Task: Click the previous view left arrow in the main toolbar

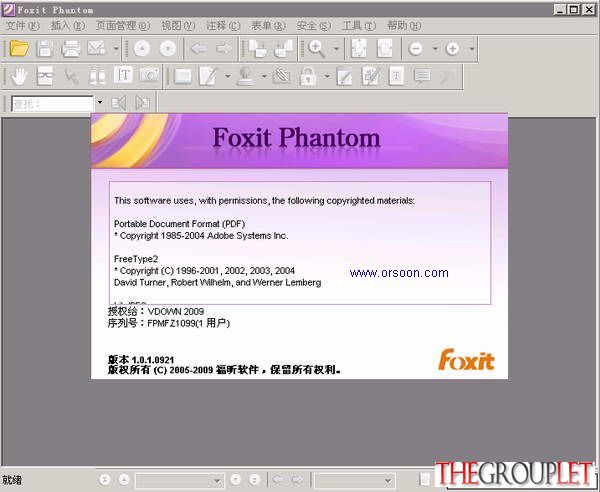Action: [x=199, y=49]
